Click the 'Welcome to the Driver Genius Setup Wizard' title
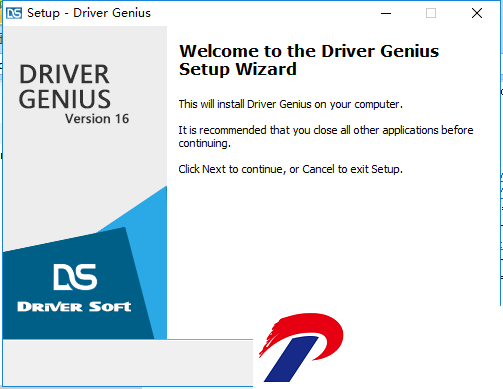 (x=309, y=60)
